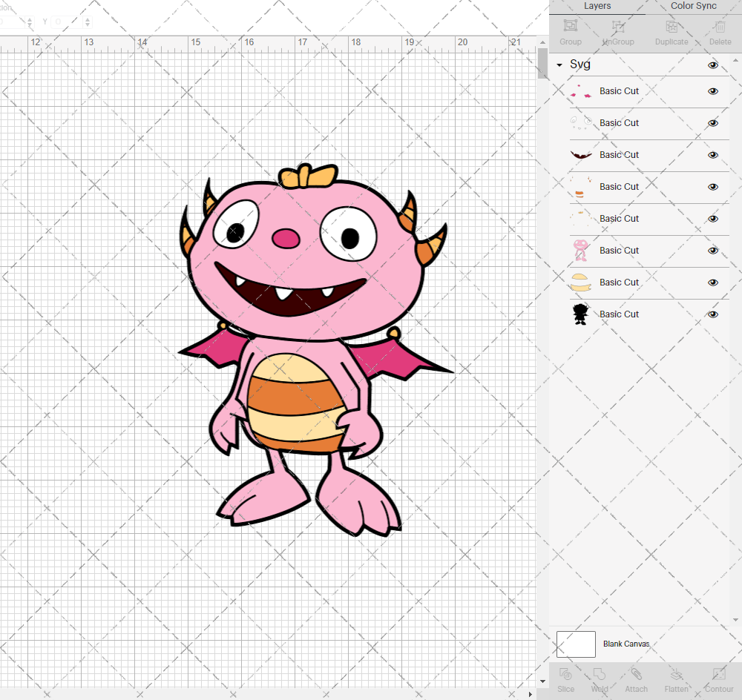Screen dimensions: 742x700
Task: Click the horizontal scrollbar right arrow
Action: point(530,694)
